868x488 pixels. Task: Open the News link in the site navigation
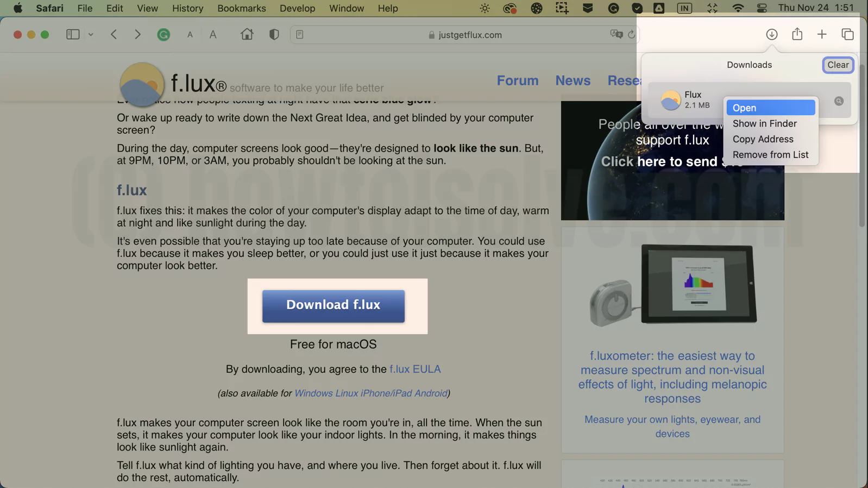pyautogui.click(x=573, y=80)
